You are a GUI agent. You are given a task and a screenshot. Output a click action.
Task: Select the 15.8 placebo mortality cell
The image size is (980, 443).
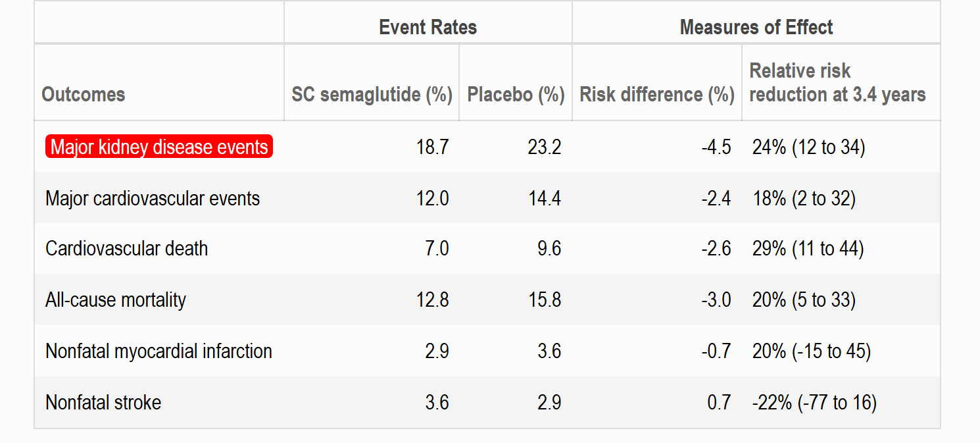pos(544,300)
